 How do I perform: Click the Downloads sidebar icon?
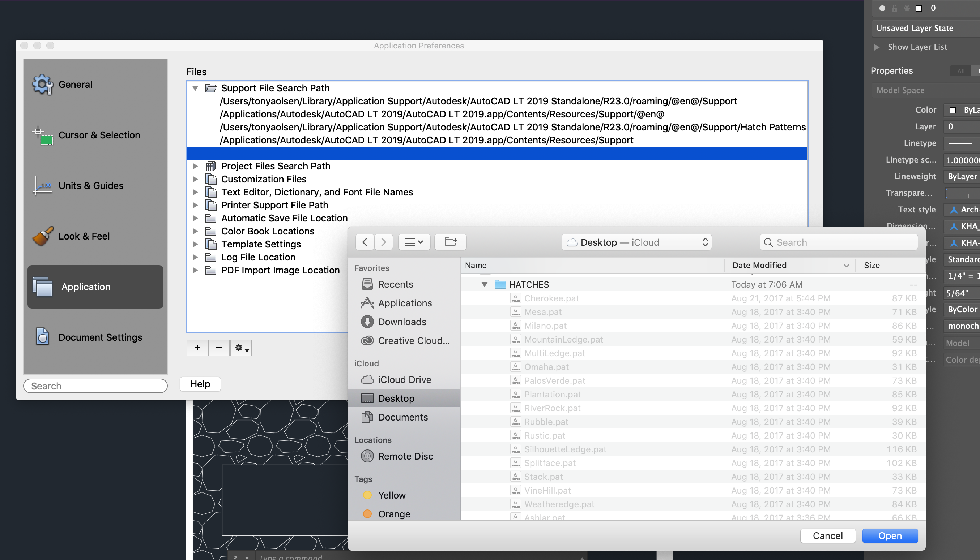click(x=367, y=322)
